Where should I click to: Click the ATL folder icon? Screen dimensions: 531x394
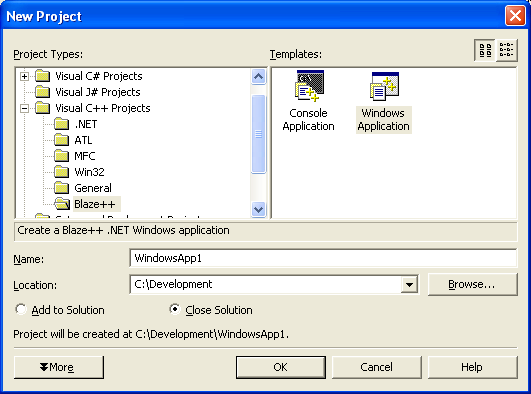point(62,140)
